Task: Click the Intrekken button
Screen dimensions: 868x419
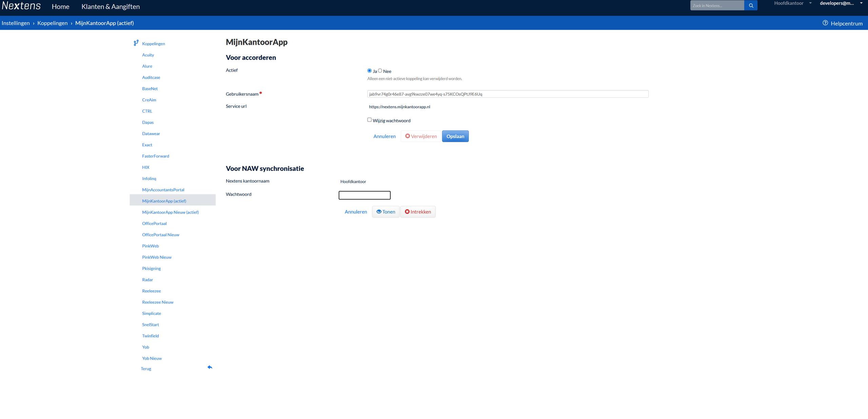Action: pyautogui.click(x=418, y=212)
